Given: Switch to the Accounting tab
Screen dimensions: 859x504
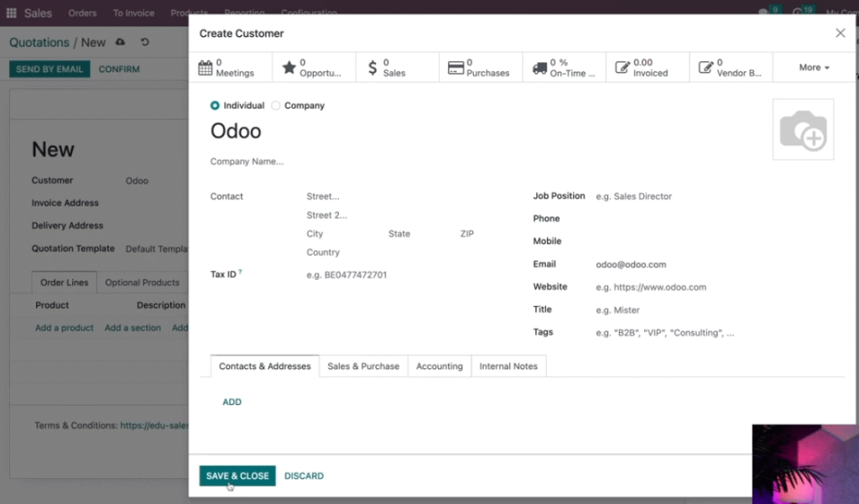Looking at the screenshot, I should tap(440, 366).
